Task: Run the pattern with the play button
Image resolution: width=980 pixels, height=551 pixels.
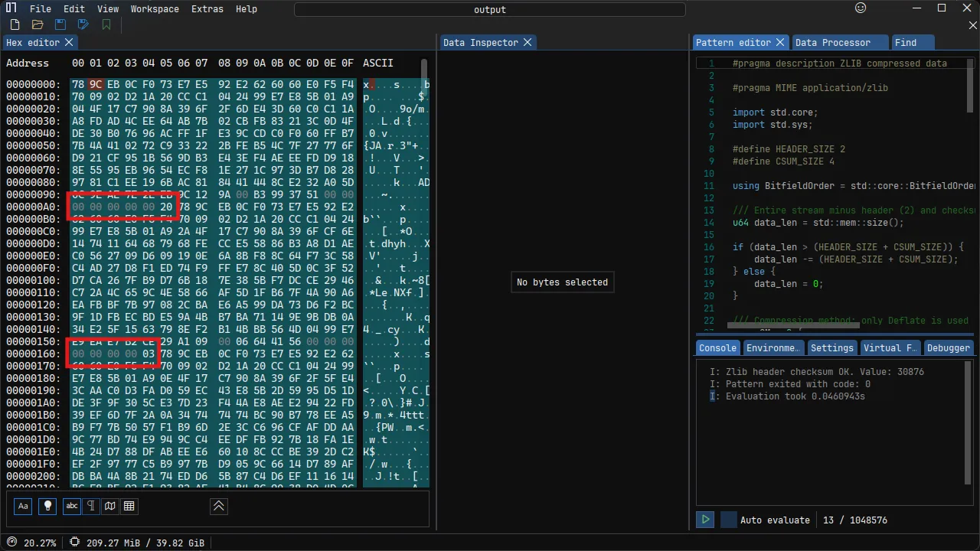Action: point(705,520)
